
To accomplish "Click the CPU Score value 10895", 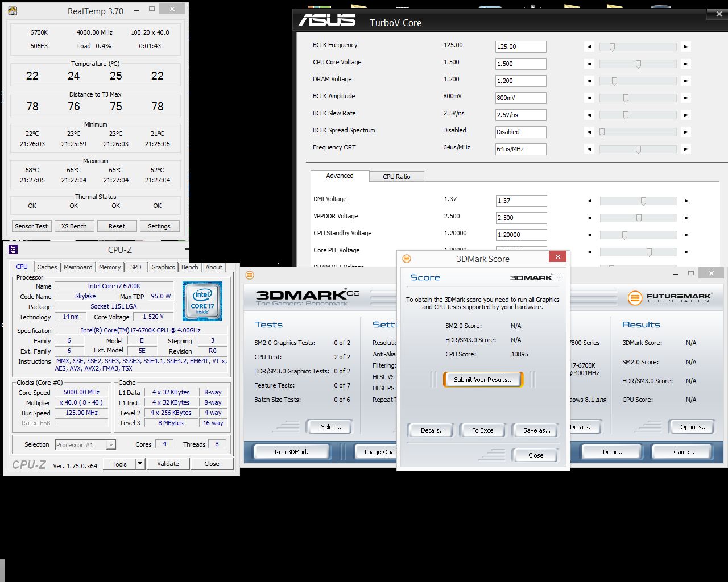I will [520, 354].
